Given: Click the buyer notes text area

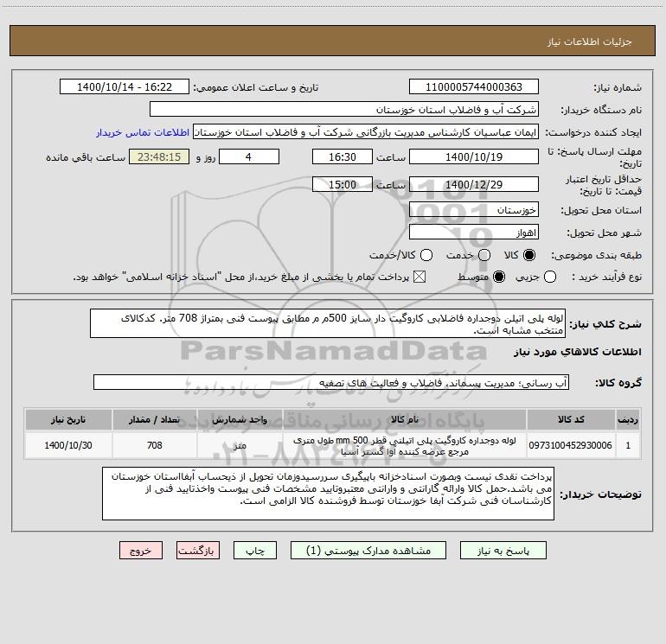Looking at the screenshot, I should [x=328, y=494].
